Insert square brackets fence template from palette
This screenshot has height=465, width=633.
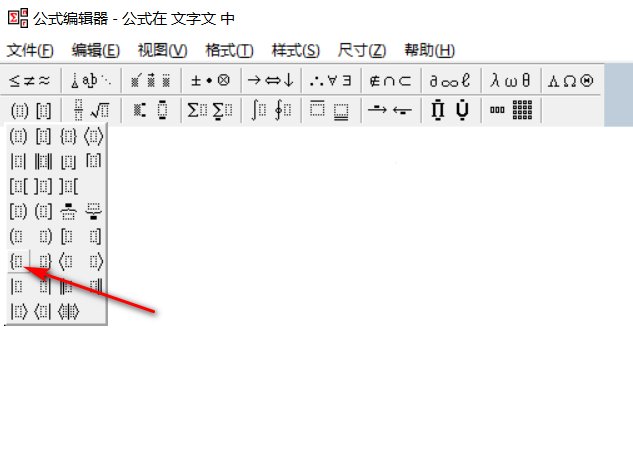[43, 137]
